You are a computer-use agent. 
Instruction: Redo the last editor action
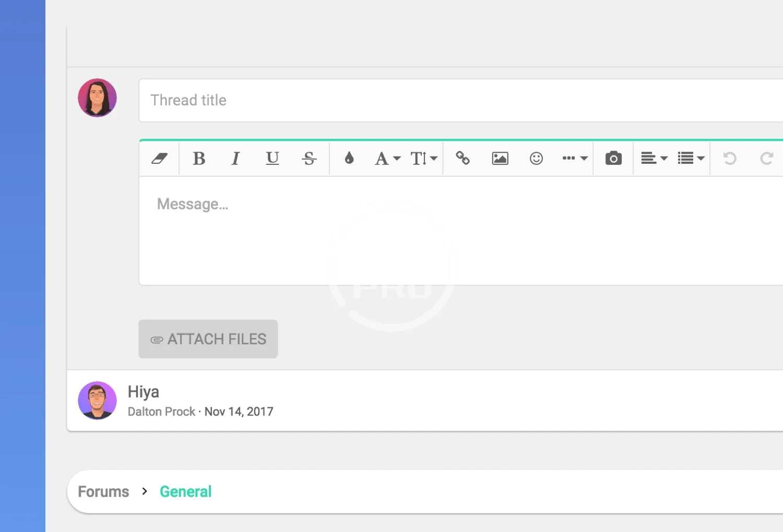tap(766, 159)
